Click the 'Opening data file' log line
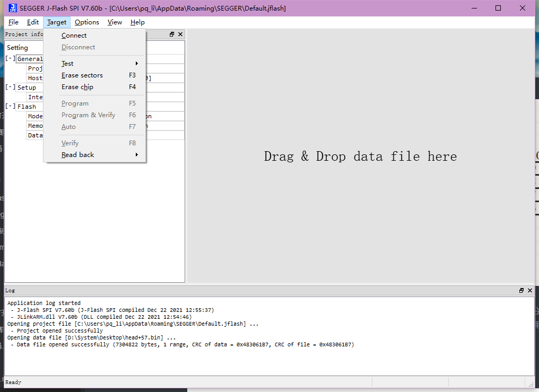The height and width of the screenshot is (392, 539). pyautogui.click(x=91, y=337)
